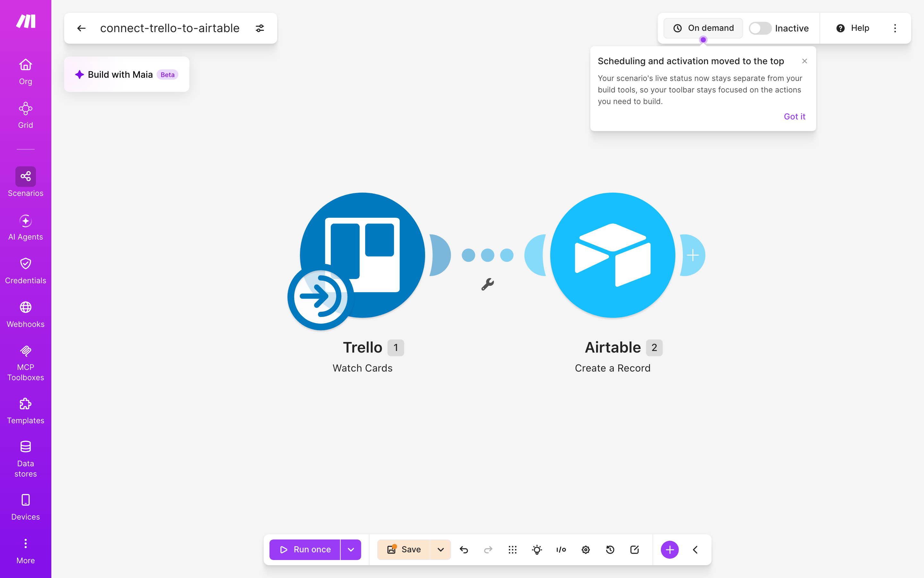Open MCP Toolboxes in sidebar
924x578 pixels.
26,363
